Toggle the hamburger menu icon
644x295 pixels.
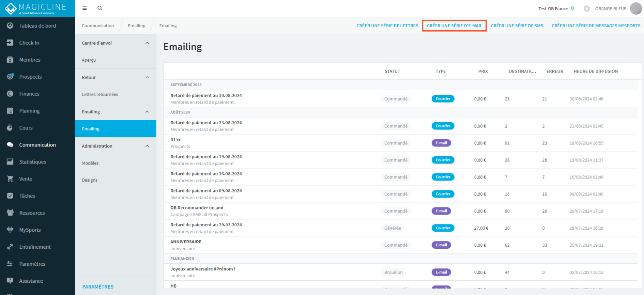click(85, 8)
